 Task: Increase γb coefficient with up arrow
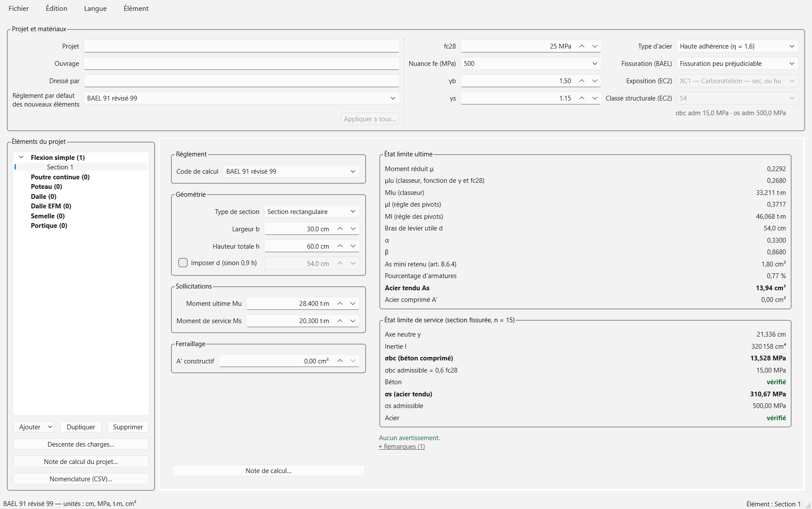click(582, 81)
